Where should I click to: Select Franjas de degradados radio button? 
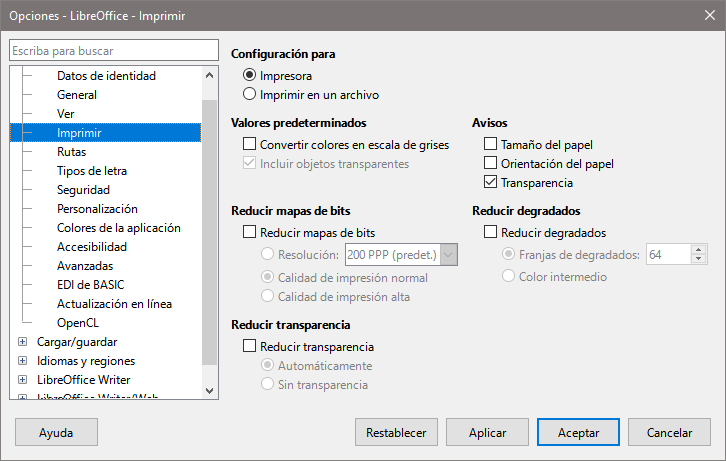tap(508, 254)
